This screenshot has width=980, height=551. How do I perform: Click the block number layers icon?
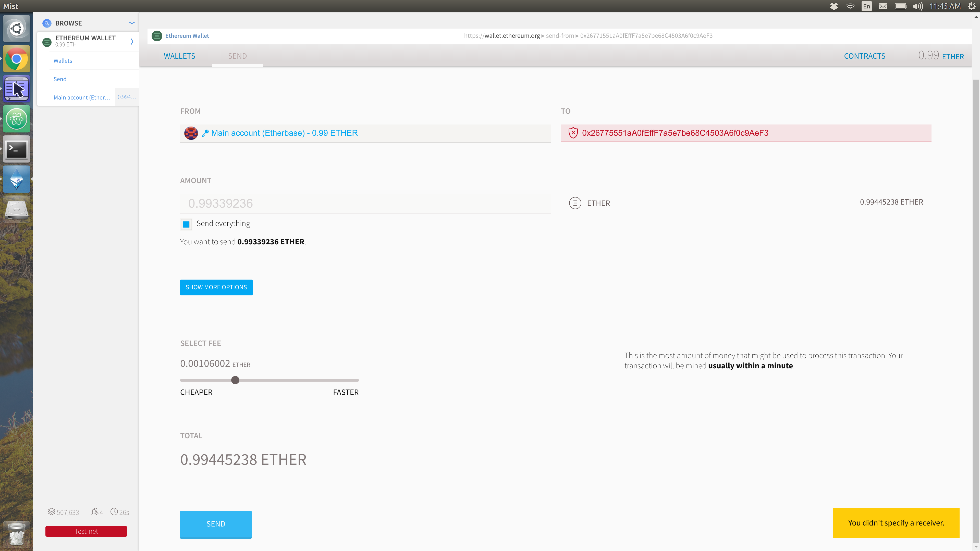pos(51,512)
